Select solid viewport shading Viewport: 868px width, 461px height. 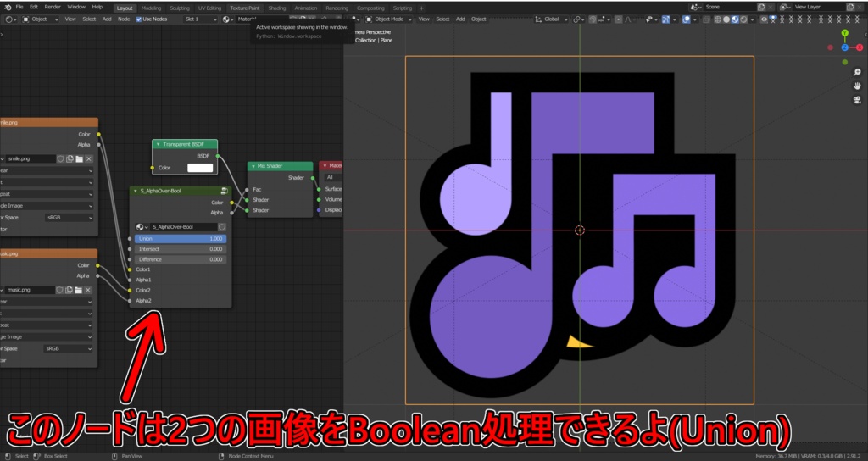pos(726,19)
